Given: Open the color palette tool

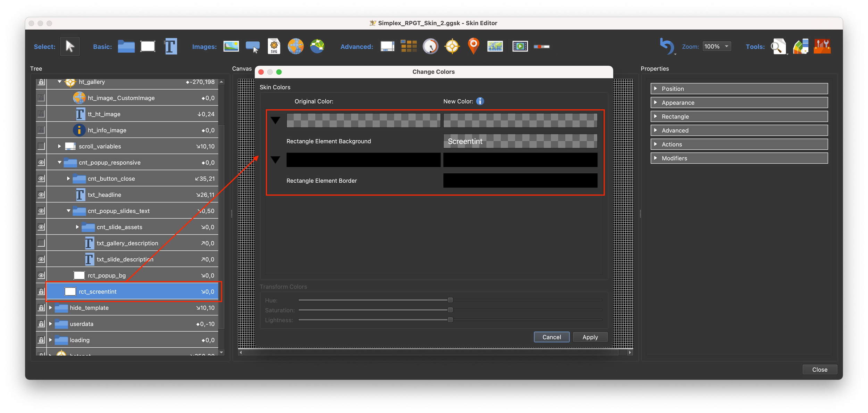Looking at the screenshot, I should click(801, 46).
